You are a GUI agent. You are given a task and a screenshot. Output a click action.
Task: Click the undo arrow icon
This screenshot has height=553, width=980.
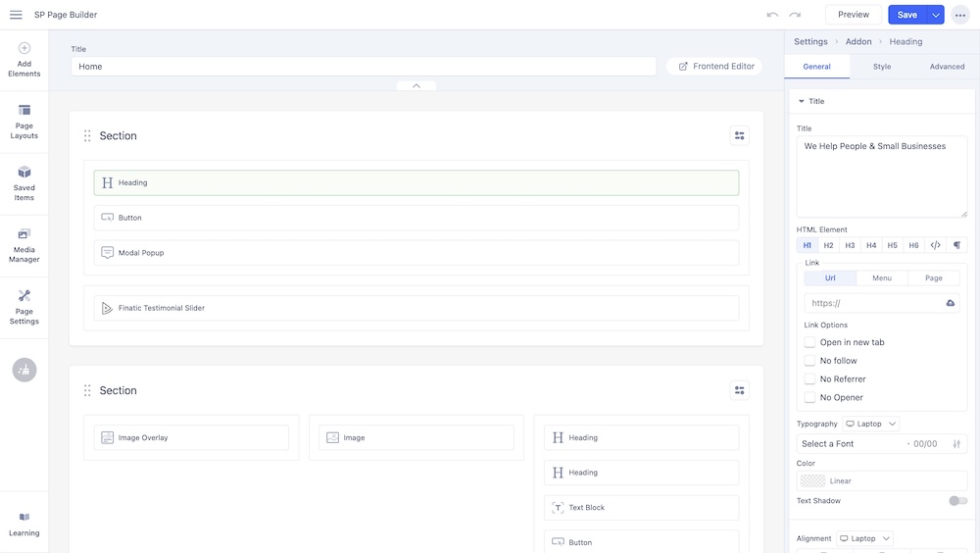coord(772,15)
